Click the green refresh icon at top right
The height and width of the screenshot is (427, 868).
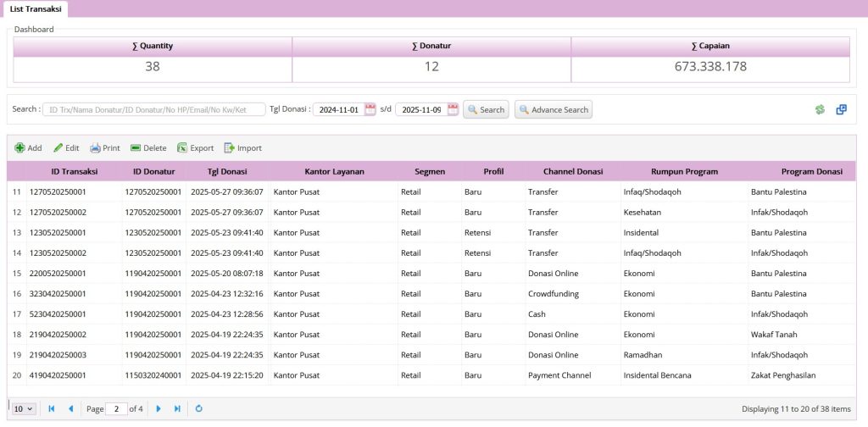pyautogui.click(x=820, y=109)
